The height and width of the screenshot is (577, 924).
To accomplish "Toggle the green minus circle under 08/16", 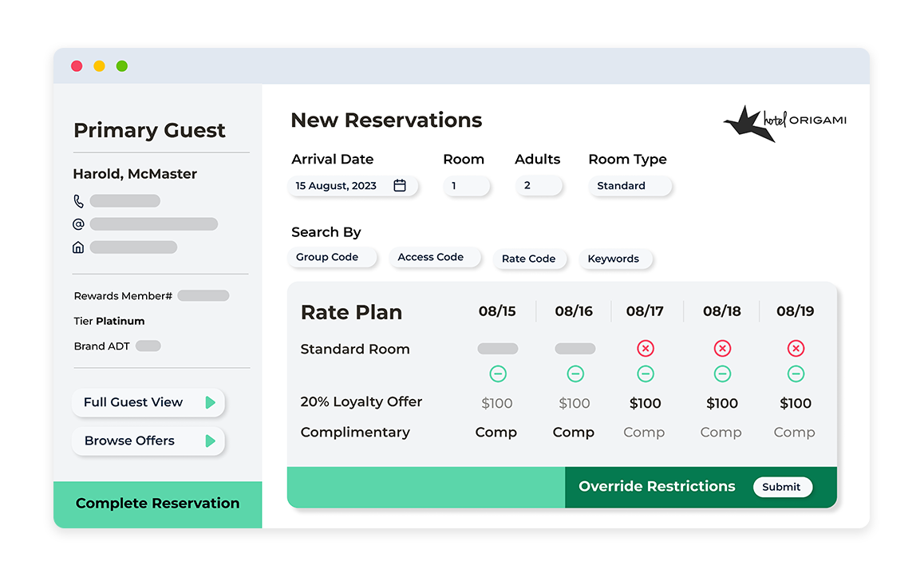I will click(x=575, y=373).
